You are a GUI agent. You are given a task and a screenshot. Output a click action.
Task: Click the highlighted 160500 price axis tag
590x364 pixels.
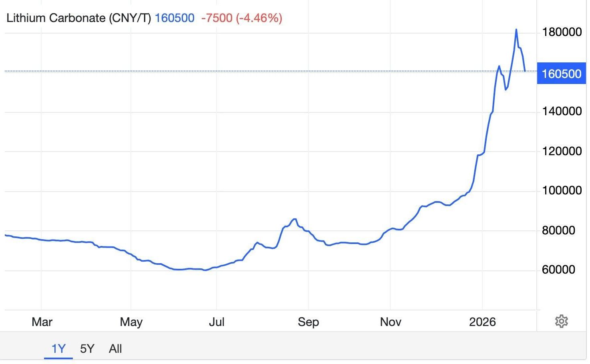coord(561,74)
